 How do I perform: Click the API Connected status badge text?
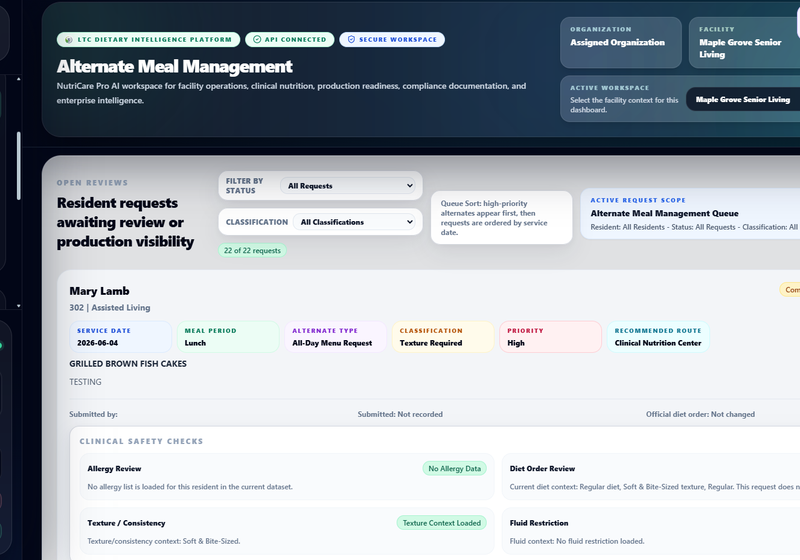295,39
